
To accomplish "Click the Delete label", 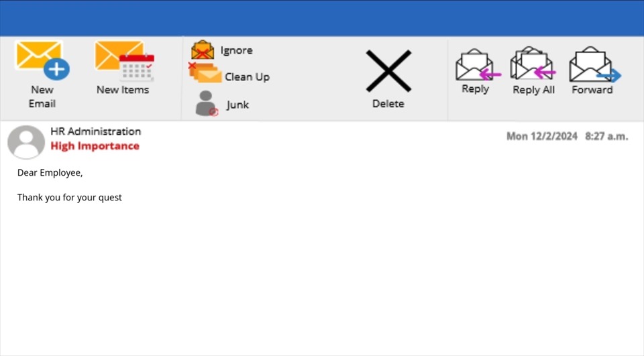I will pyautogui.click(x=388, y=103).
